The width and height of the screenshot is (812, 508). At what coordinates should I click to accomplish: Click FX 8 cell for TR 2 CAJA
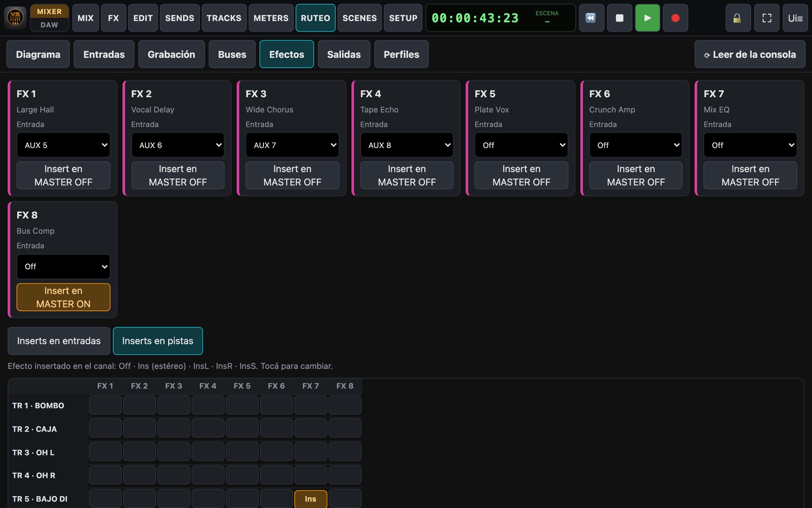coord(345,428)
